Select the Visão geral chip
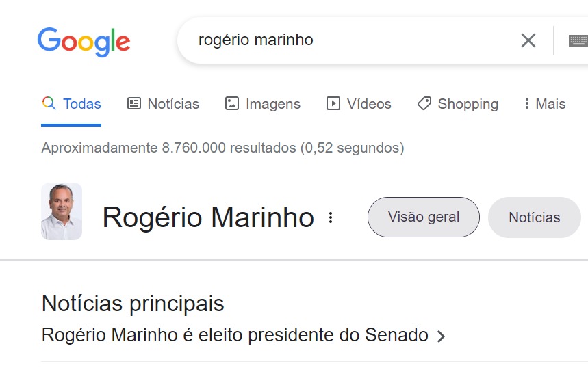This screenshot has width=588, height=370. 423,217
